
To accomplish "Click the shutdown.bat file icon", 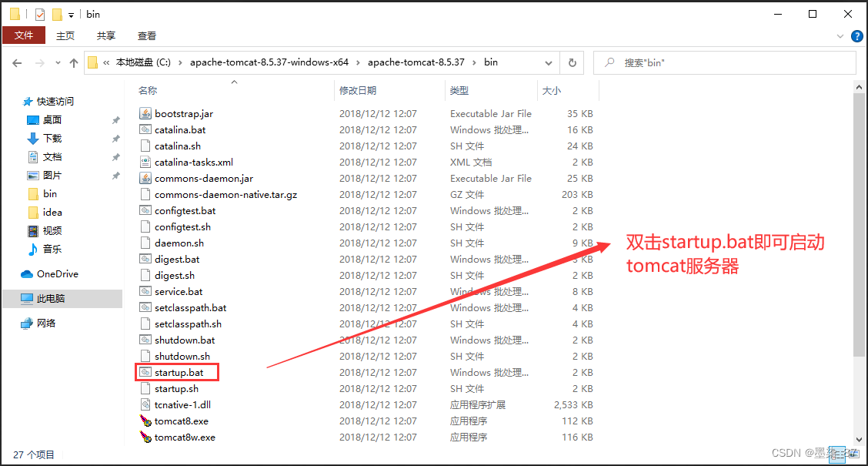I will point(145,340).
